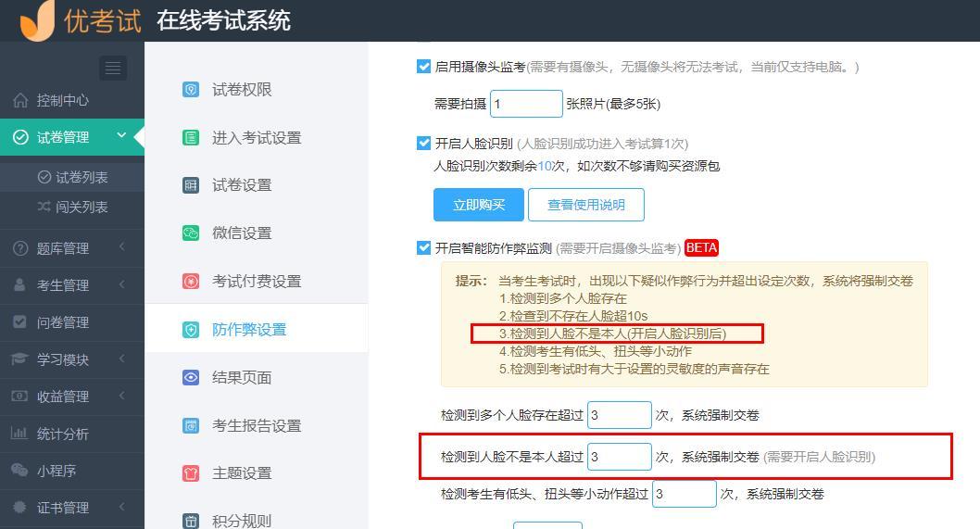
Task: Uncheck 启用摄像头监考 checkbox
Action: (423, 67)
